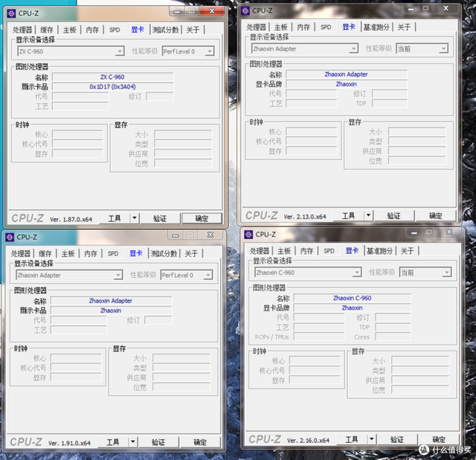Viewport: 476px width, 460px height.
Task: Open Perf Level 0 dropdown in 1.87 window
Action: pyautogui.click(x=210, y=51)
